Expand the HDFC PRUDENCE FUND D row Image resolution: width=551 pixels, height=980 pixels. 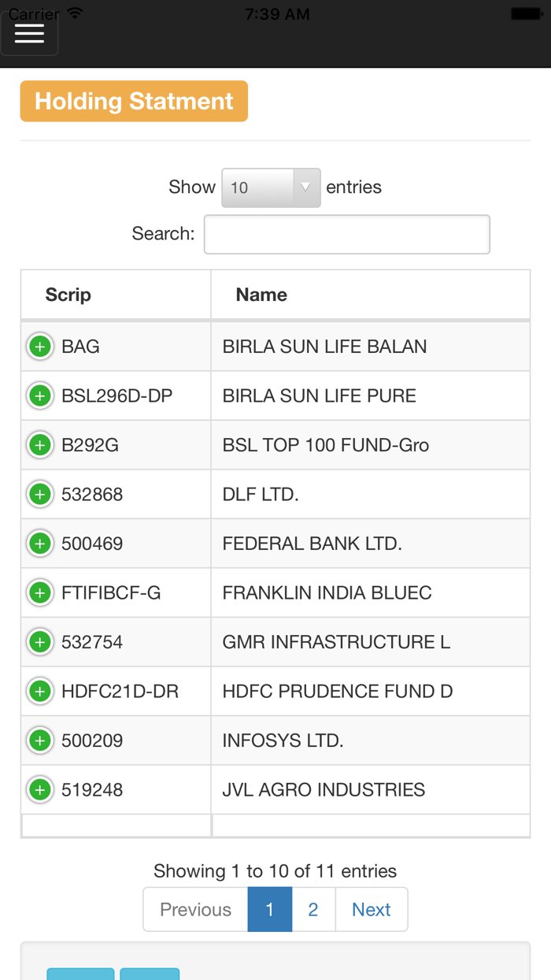(39, 691)
